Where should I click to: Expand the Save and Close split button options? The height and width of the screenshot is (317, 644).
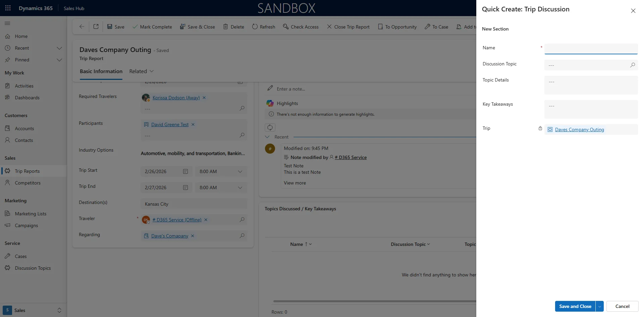[x=599, y=306]
